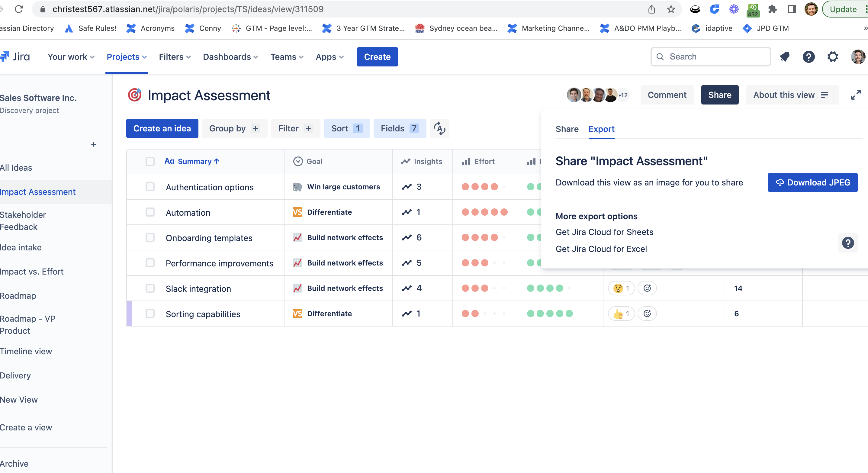Viewport: 868px width, 473px height.
Task: Click the Search field in the top bar
Action: point(710,56)
